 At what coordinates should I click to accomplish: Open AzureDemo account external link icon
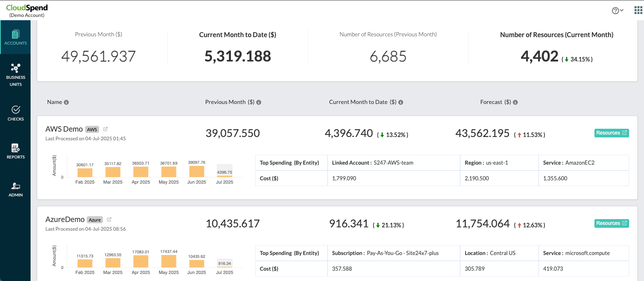point(109,220)
